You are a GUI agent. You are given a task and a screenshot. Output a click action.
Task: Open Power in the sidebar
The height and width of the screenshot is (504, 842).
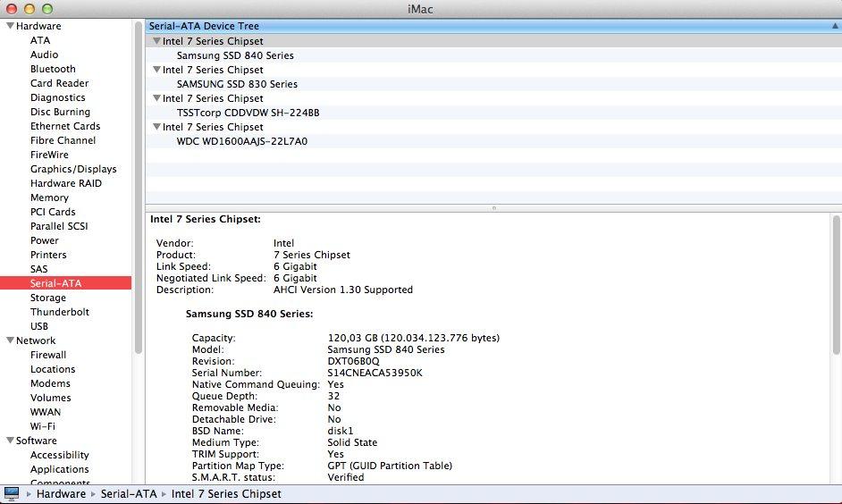[45, 240]
